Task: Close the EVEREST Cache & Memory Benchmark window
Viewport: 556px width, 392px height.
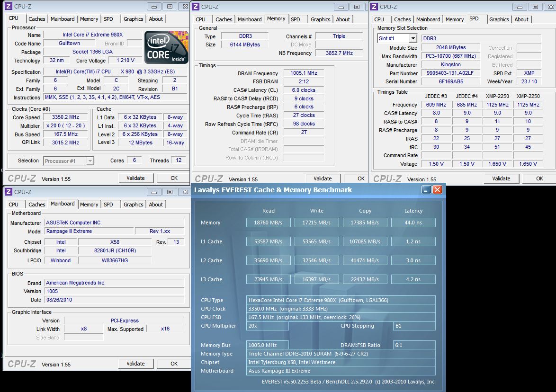Action: [438, 190]
